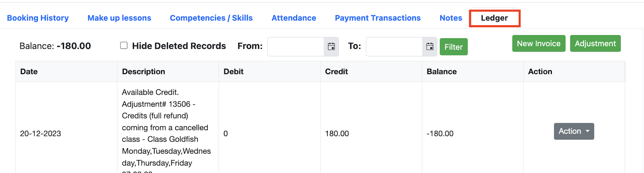Focus the From date input field
This screenshot has height=173, width=644.
click(296, 47)
